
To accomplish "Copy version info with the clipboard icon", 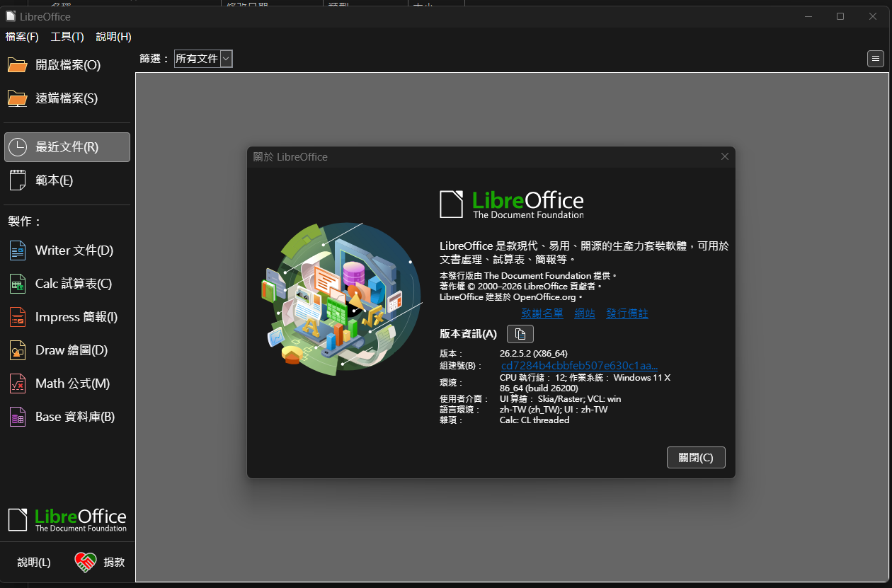I will click(520, 334).
